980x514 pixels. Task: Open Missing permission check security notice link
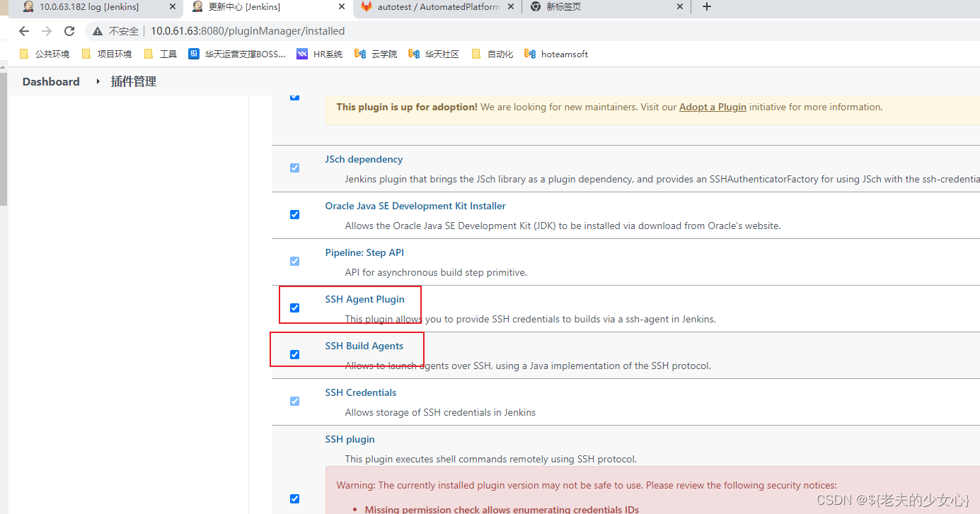point(502,509)
